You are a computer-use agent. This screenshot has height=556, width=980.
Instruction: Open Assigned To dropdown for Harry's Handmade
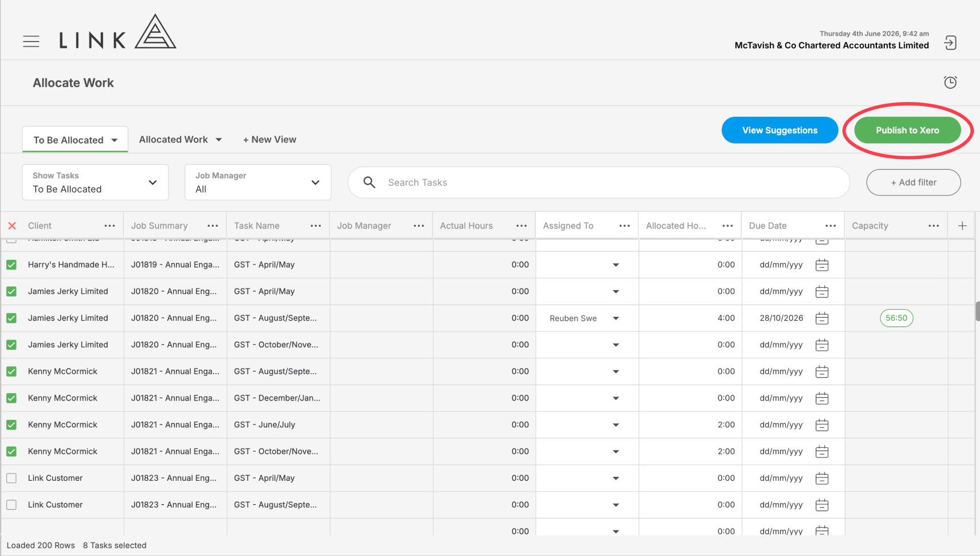(x=616, y=265)
